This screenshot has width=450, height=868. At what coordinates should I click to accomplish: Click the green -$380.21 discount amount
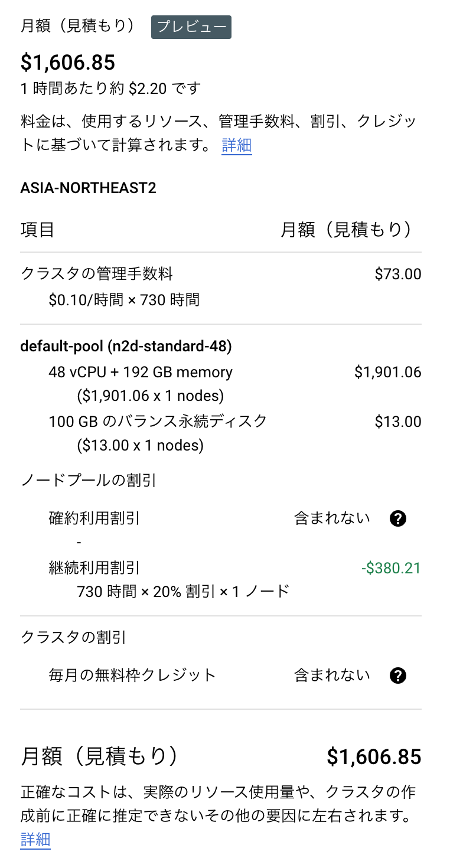point(391,569)
